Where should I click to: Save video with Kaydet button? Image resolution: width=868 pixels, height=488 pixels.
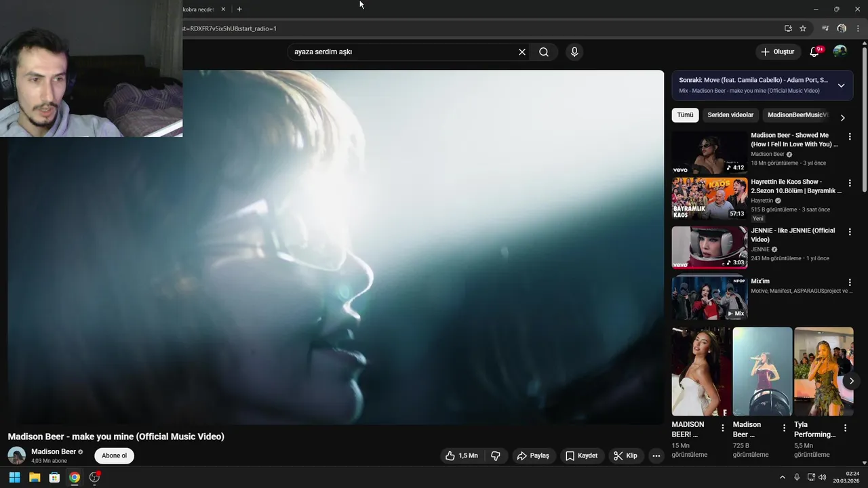pos(582,456)
